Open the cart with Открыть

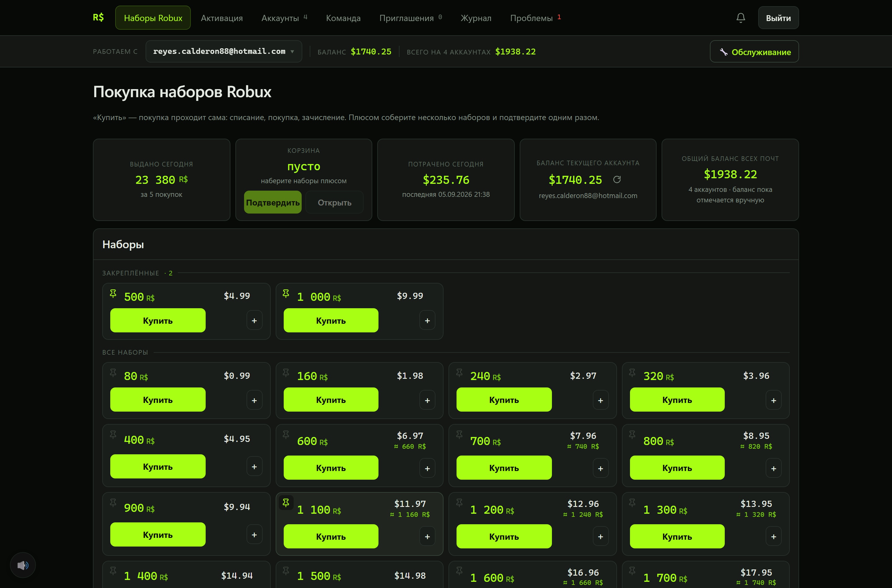tap(334, 202)
